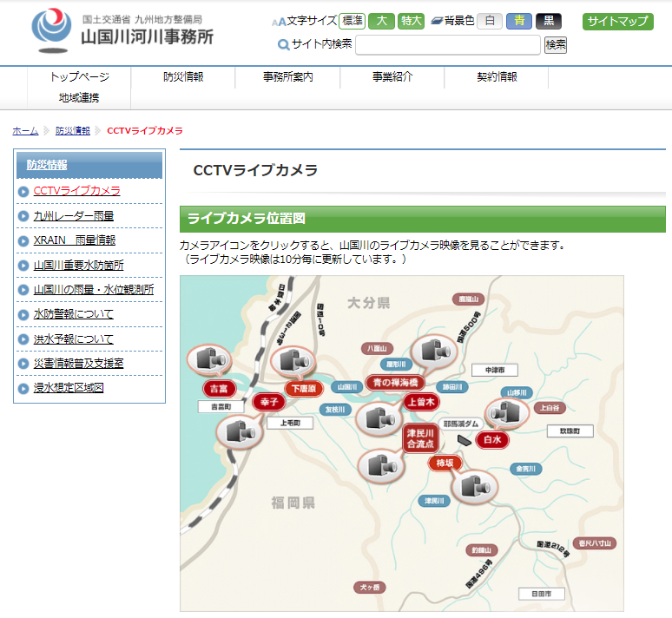Viewport: 672px width, 618px height.
Task: Open the 柿坂 camera icon on map
Action: 474,487
